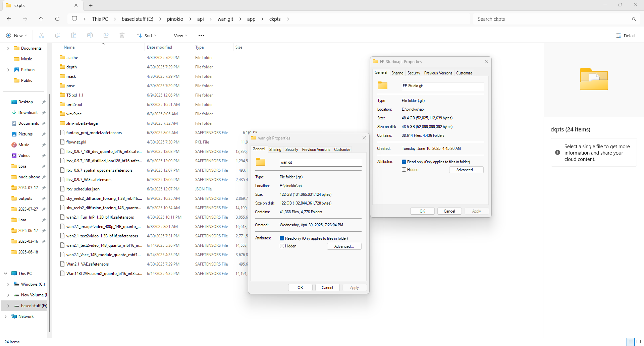Open the .cache folder
Image resolution: width=644 pixels, height=346 pixels.
point(72,58)
